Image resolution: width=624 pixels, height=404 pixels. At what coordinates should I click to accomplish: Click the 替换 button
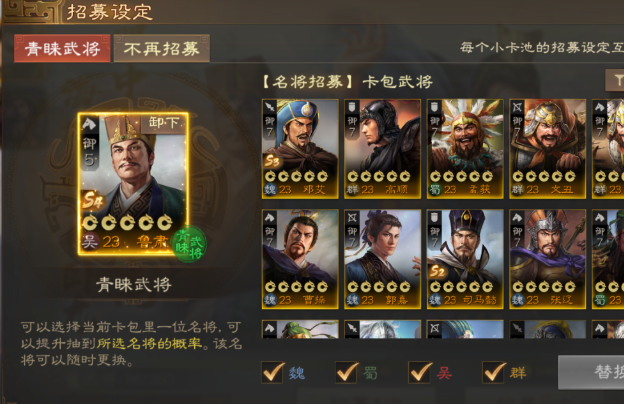point(591,372)
